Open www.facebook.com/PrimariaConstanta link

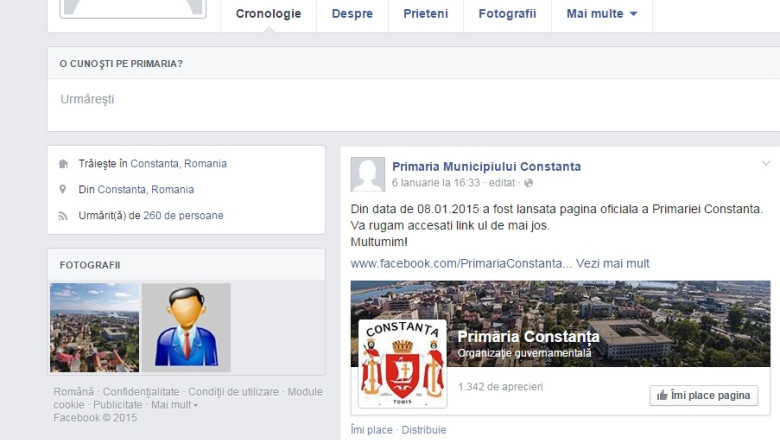(461, 264)
